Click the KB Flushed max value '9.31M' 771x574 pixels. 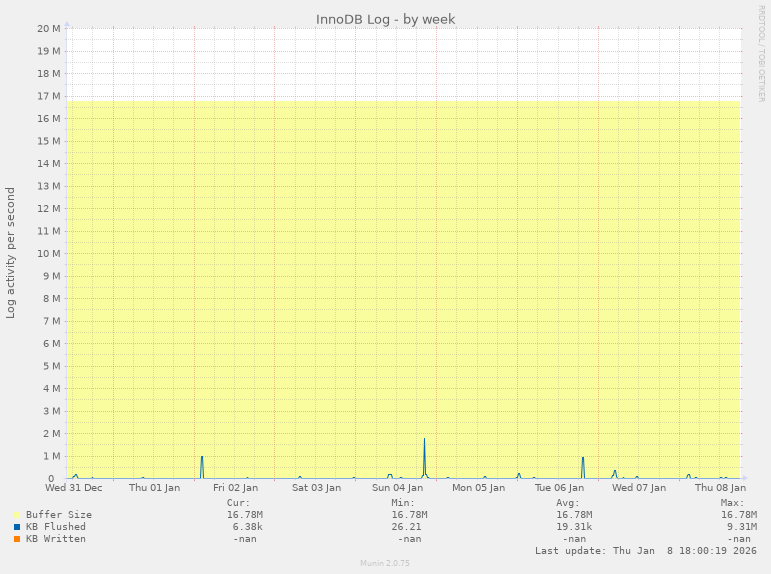(x=742, y=527)
